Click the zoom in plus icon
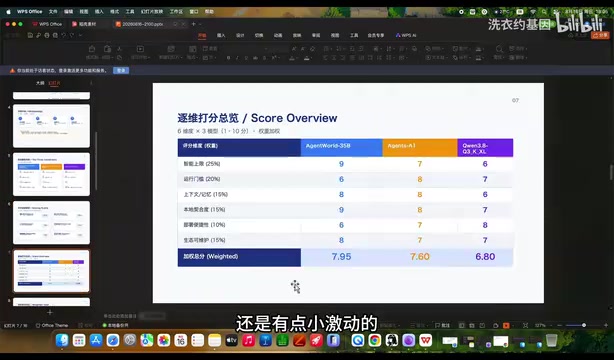The image size is (614, 360). (606, 326)
